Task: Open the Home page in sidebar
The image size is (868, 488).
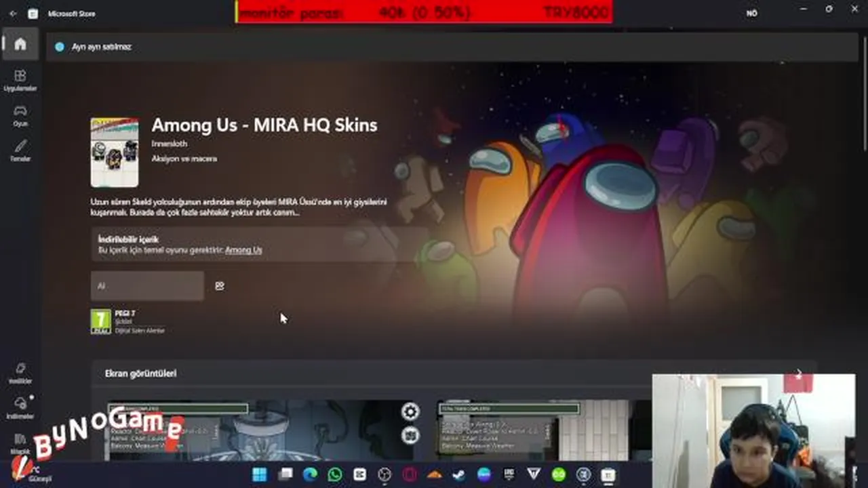Action: [x=20, y=44]
